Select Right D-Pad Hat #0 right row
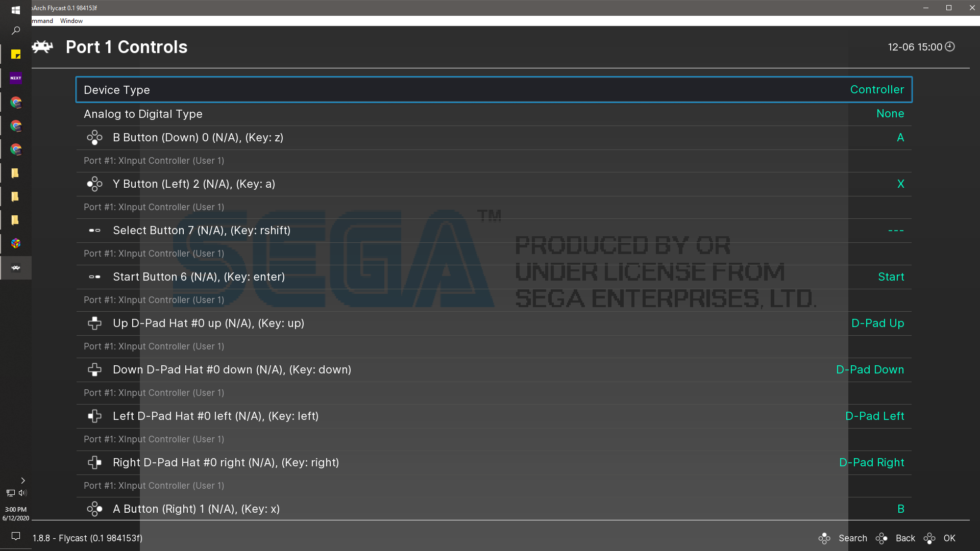The image size is (980, 551). point(494,463)
